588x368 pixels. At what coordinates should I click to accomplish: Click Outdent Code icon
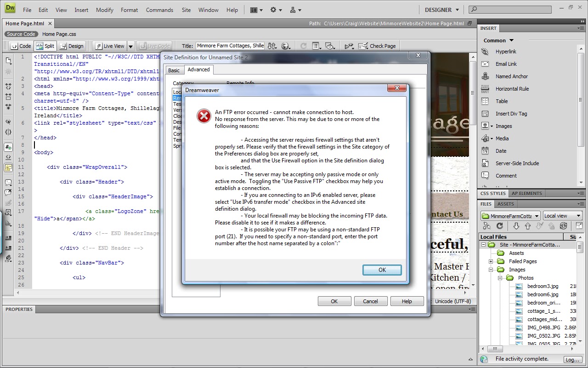(x=8, y=248)
